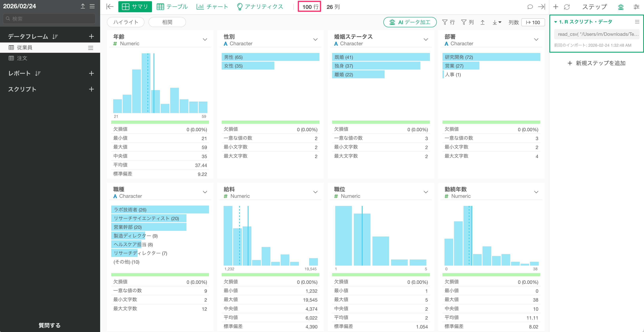The width and height of the screenshot is (644, 332).
Task: Click the AI データ加工 button
Action: point(410,22)
